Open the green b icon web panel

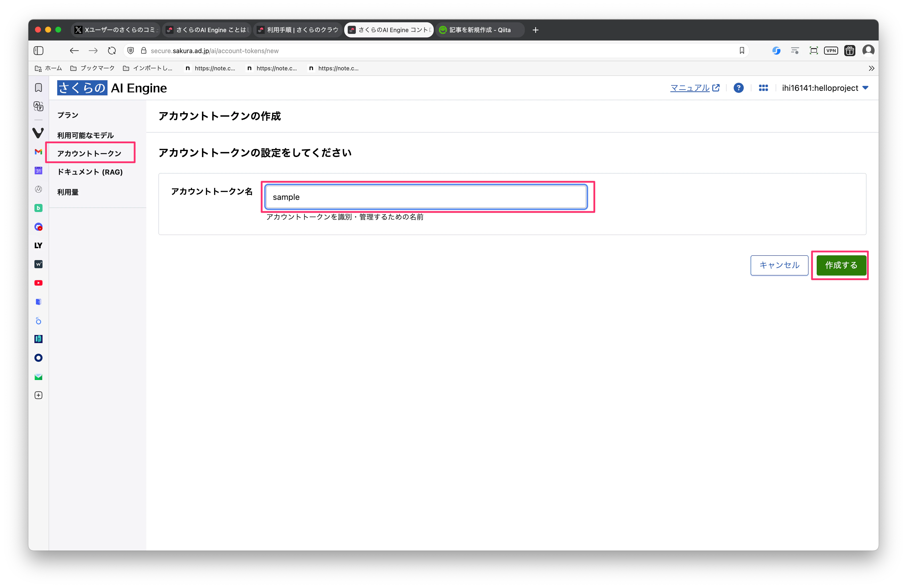pos(38,208)
